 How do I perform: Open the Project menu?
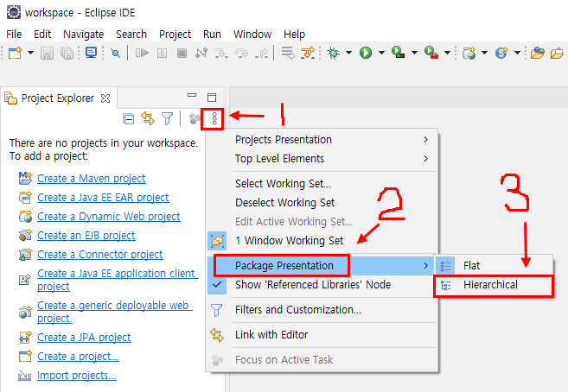pyautogui.click(x=175, y=34)
